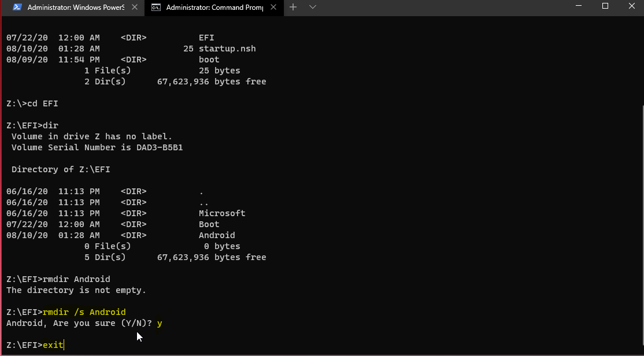This screenshot has height=356, width=644.
Task: Close the Command Prompt tab
Action: (x=275, y=8)
